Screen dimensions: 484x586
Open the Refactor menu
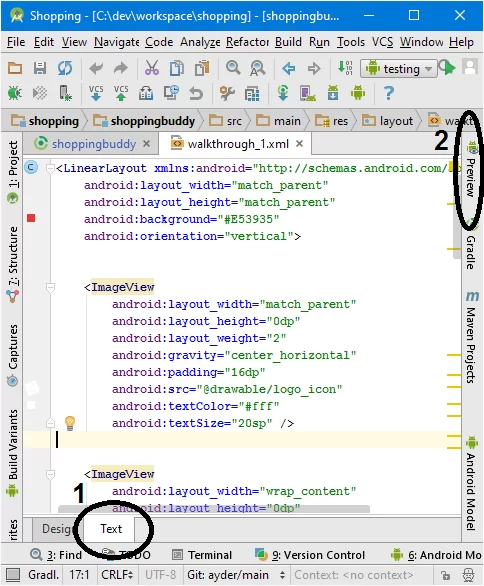pos(247,42)
